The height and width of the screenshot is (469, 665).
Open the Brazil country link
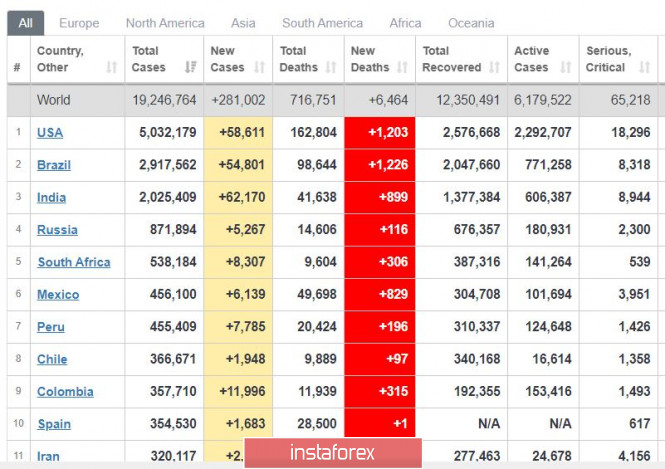pyautogui.click(x=54, y=165)
